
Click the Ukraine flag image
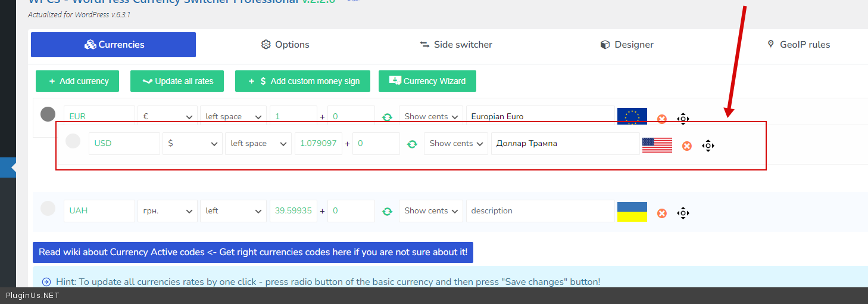(632, 212)
